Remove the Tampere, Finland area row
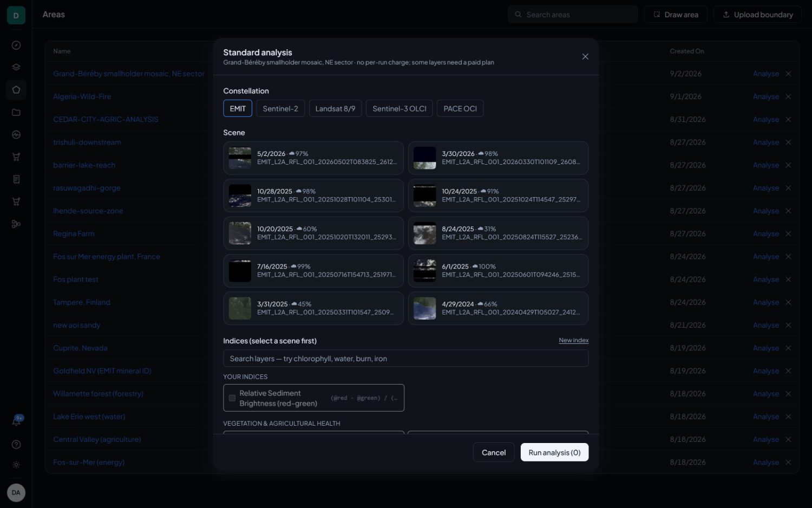The width and height of the screenshot is (812, 508). [x=788, y=302]
